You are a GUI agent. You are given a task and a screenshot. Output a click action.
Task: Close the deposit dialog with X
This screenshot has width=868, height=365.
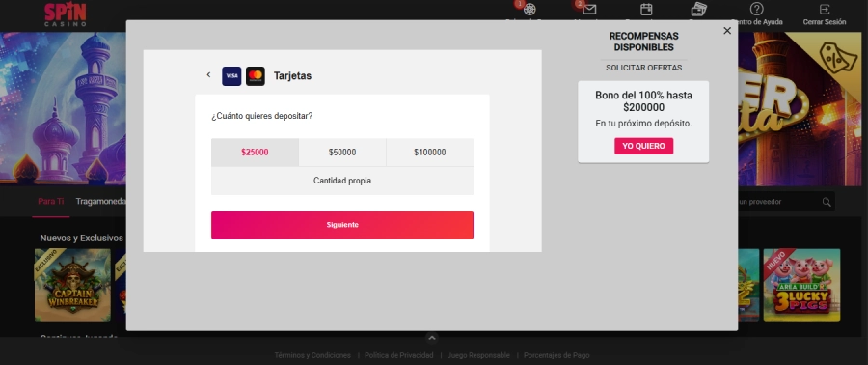pyautogui.click(x=727, y=31)
